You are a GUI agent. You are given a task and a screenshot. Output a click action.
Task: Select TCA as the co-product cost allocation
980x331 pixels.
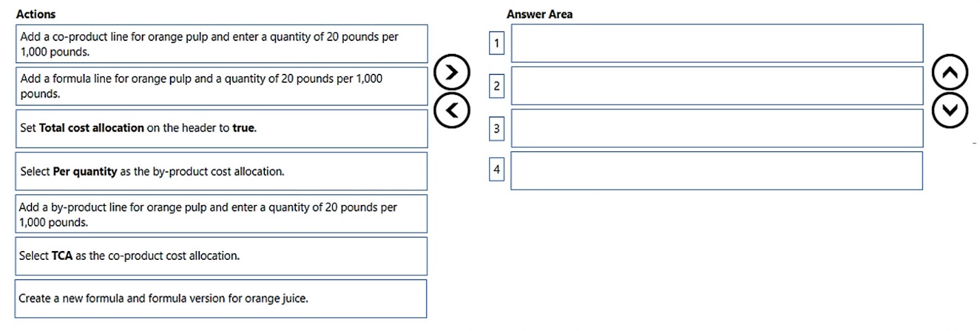tap(221, 256)
